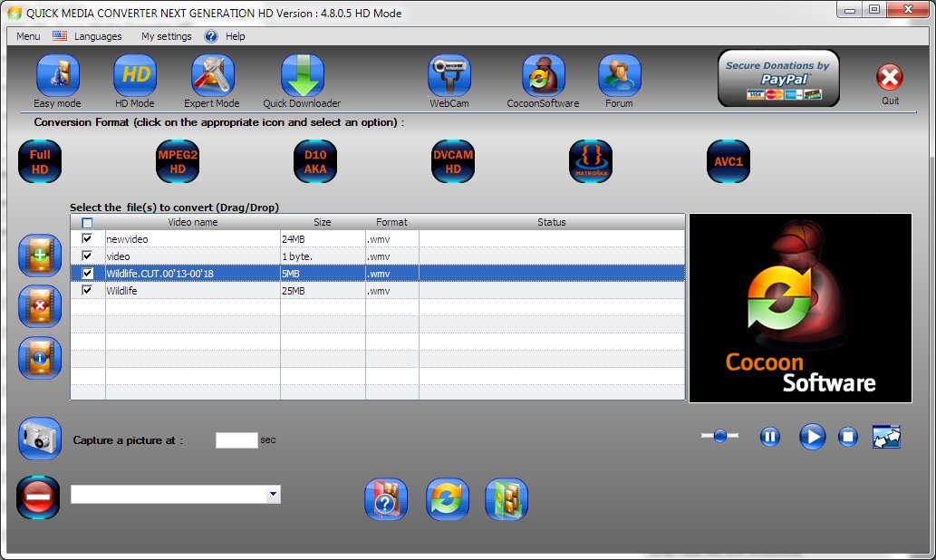Select the HD Mode icon
936x560 pixels.
pyautogui.click(x=135, y=75)
